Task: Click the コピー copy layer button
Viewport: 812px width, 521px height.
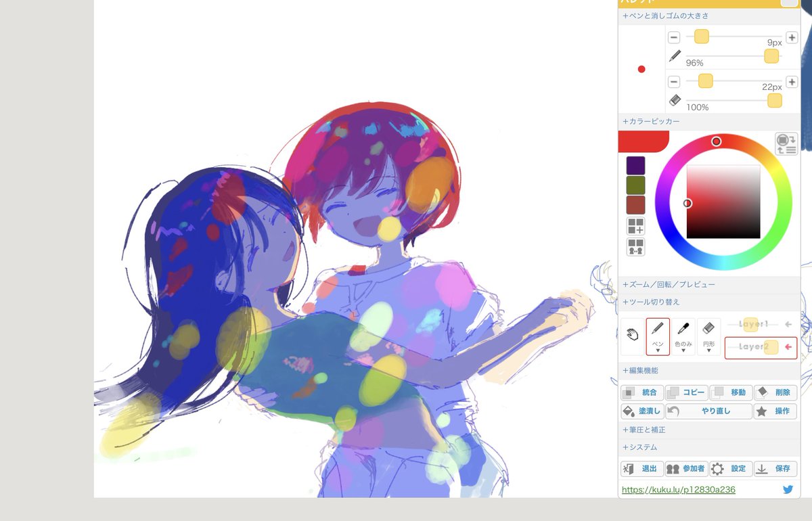Action: (686, 392)
